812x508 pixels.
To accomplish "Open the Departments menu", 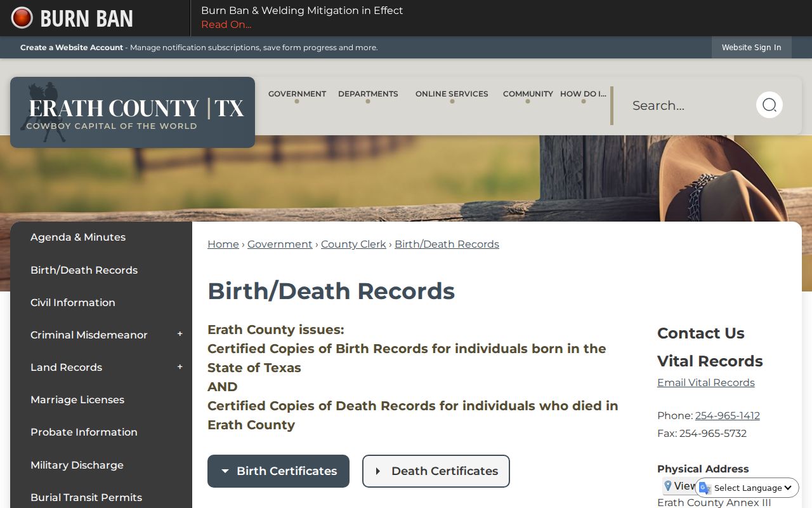I will click(368, 94).
